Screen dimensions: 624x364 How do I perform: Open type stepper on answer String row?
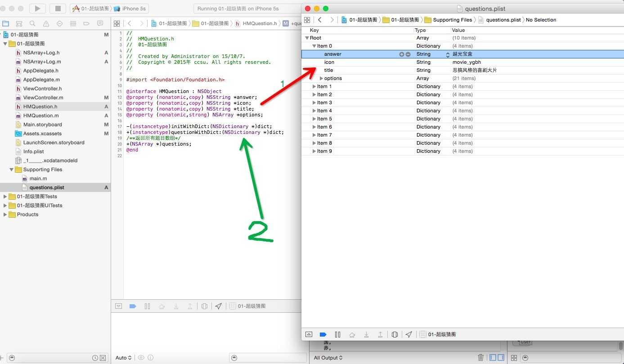coord(448,54)
